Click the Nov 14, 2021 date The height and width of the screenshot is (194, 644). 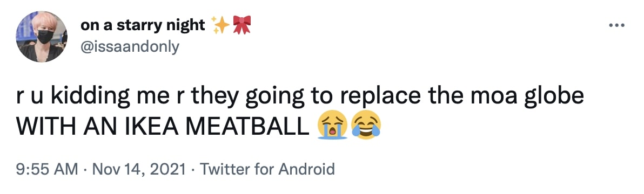tap(139, 169)
